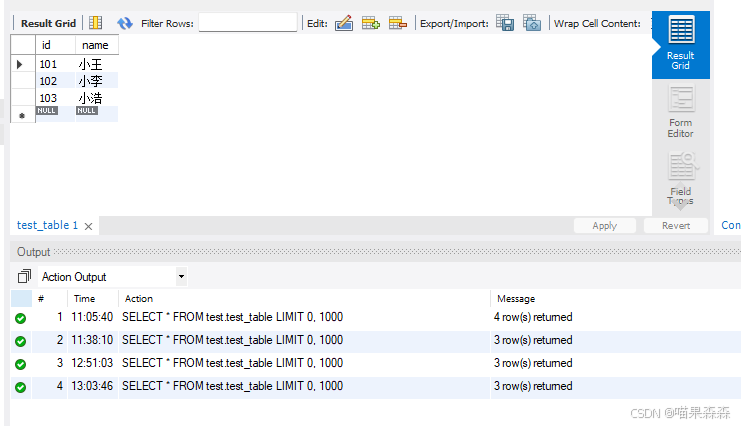Close the test_table 1 tab

(x=88, y=226)
